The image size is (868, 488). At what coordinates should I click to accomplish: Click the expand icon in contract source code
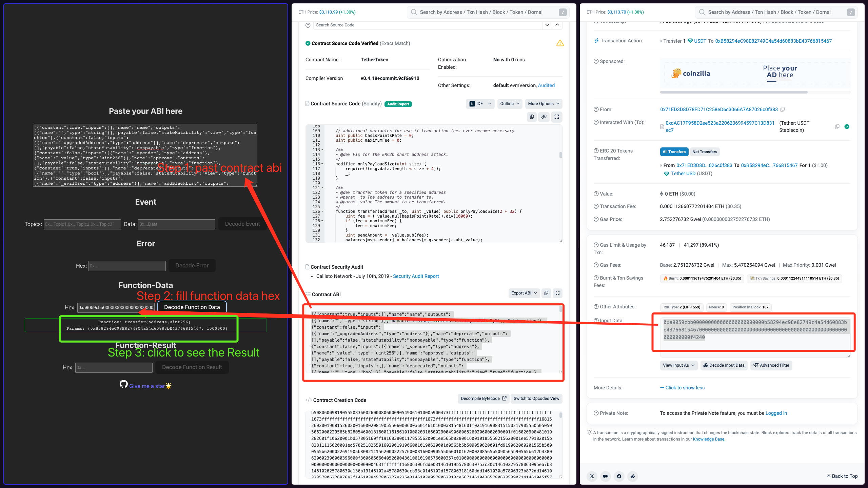click(x=557, y=117)
